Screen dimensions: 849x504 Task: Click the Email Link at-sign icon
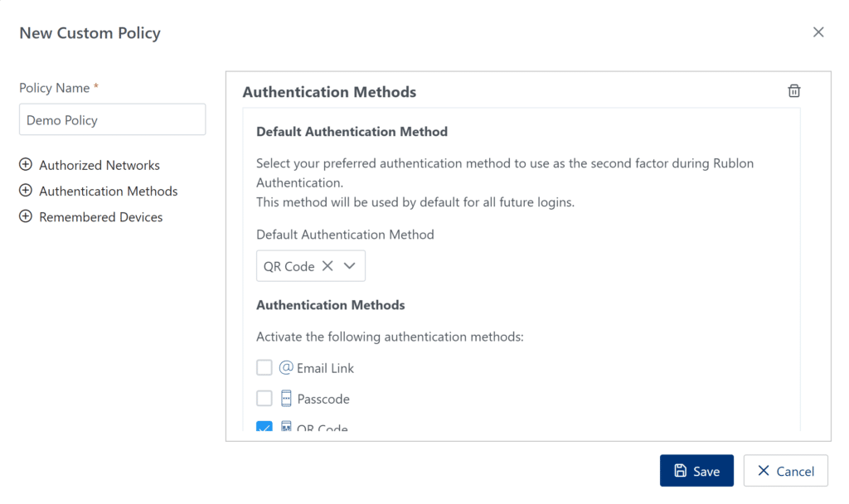click(286, 367)
